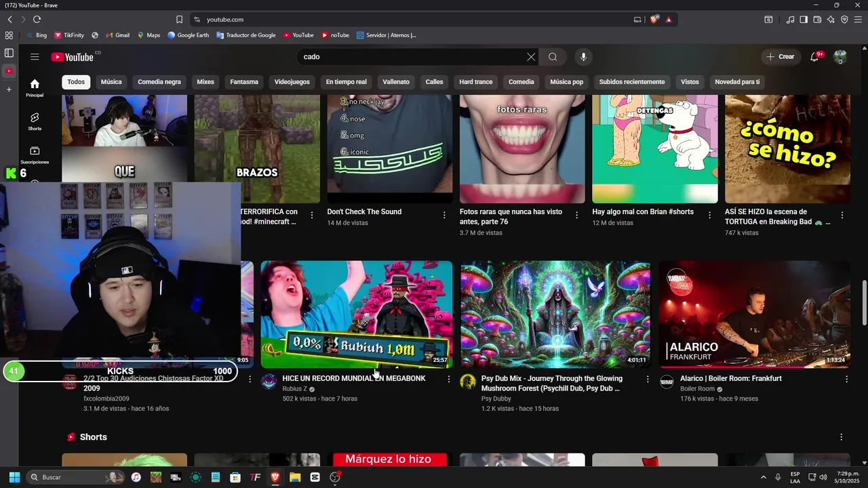
Task: Select the Novedad para ti chip
Action: point(737,82)
